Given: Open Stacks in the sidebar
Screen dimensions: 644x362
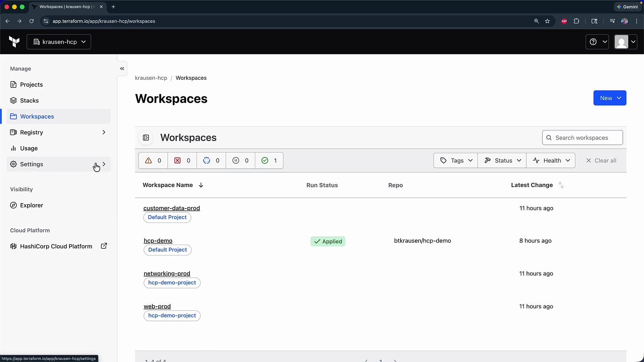Looking at the screenshot, I should [59, 101].
